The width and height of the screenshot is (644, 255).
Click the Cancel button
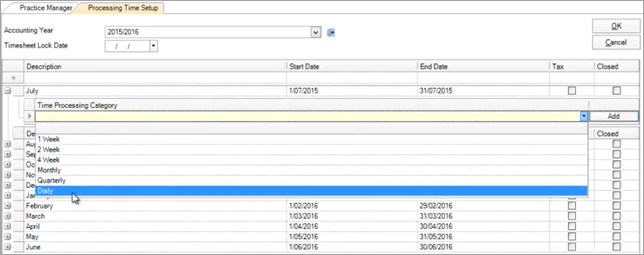[x=616, y=42]
